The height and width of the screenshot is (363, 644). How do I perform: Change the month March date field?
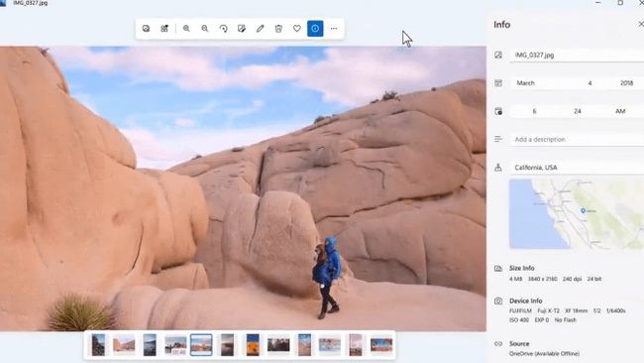click(526, 83)
